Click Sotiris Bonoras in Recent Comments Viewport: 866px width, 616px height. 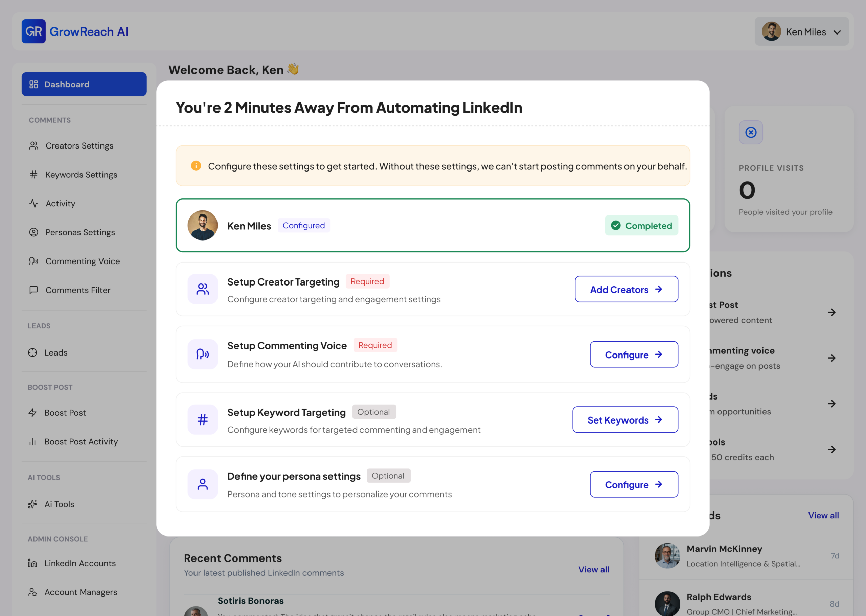(x=251, y=601)
